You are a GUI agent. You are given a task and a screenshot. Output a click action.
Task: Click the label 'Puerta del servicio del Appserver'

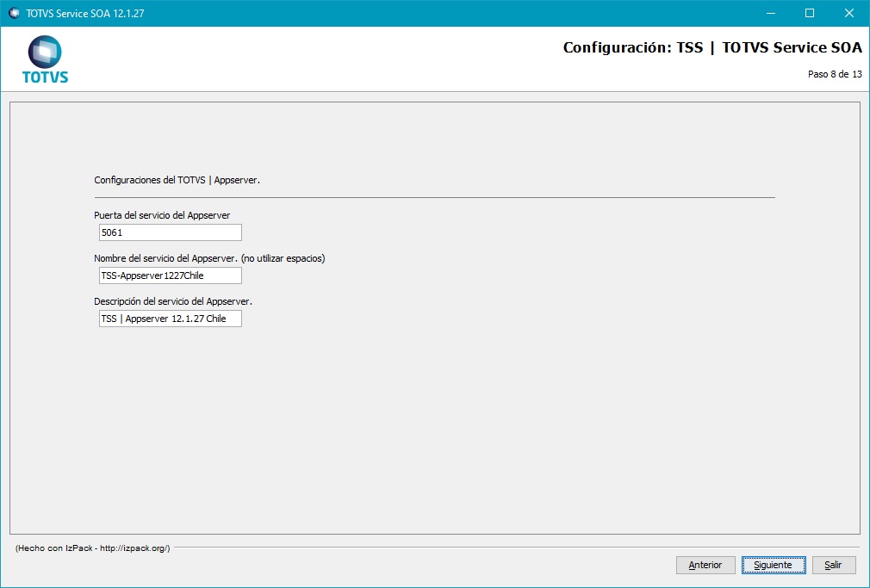click(162, 215)
